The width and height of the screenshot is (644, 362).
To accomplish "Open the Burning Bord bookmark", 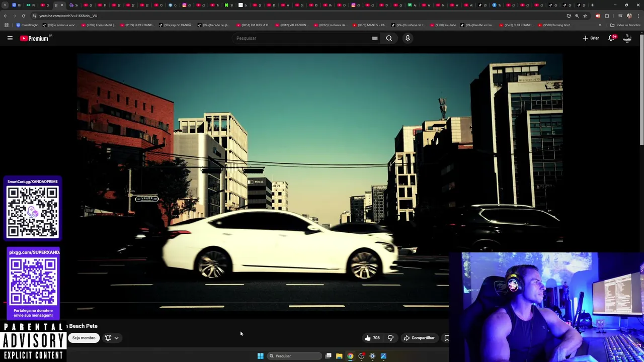I will [555, 25].
